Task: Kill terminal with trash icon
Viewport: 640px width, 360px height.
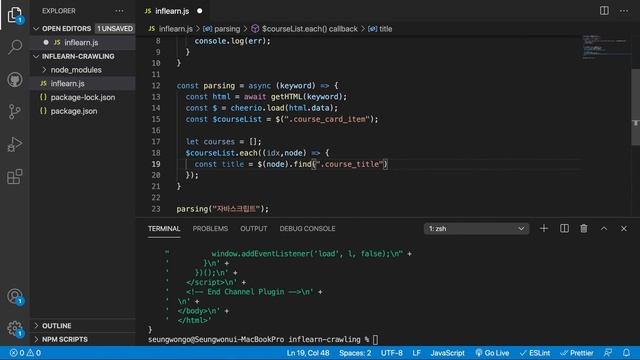Action: 584,229
